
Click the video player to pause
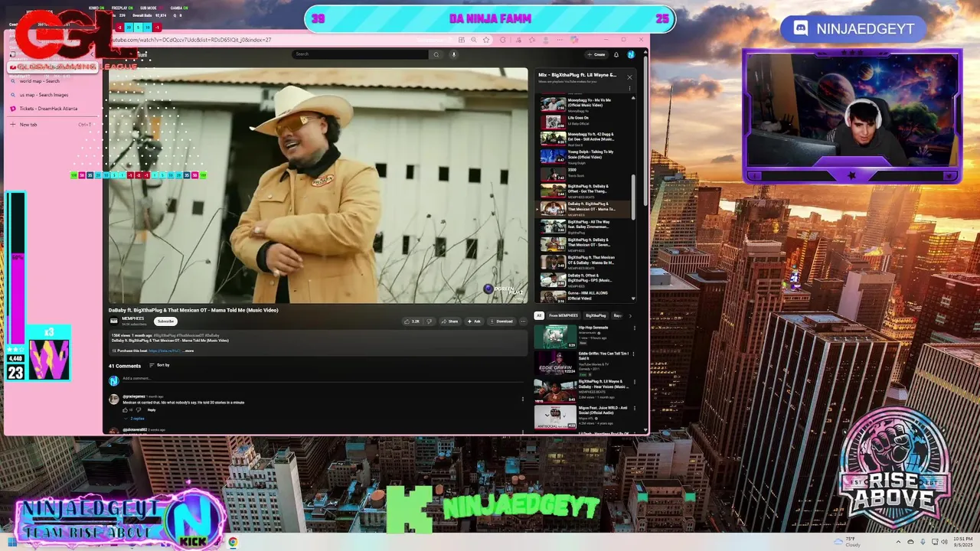click(318, 186)
